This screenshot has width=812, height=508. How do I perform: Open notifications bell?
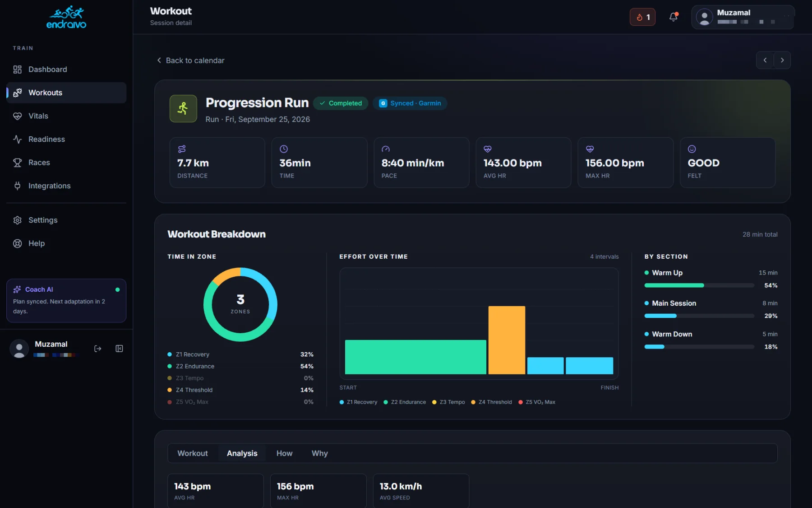pyautogui.click(x=674, y=17)
